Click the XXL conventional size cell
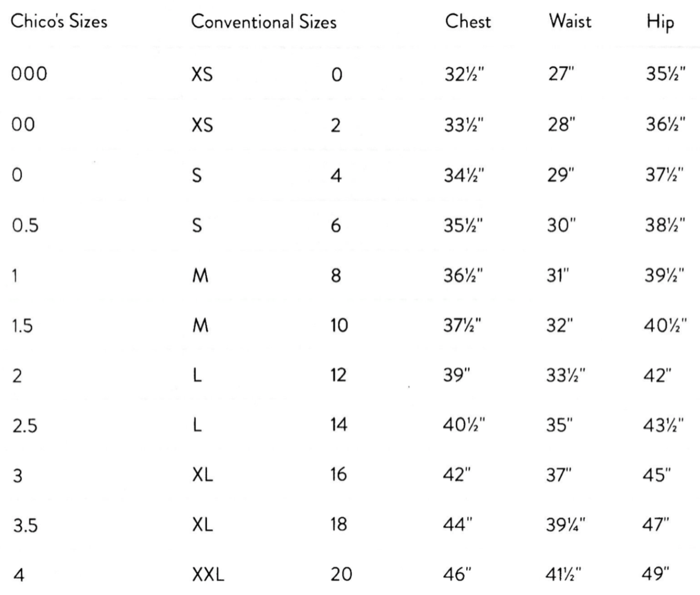The width and height of the screenshot is (700, 595). 208,574
